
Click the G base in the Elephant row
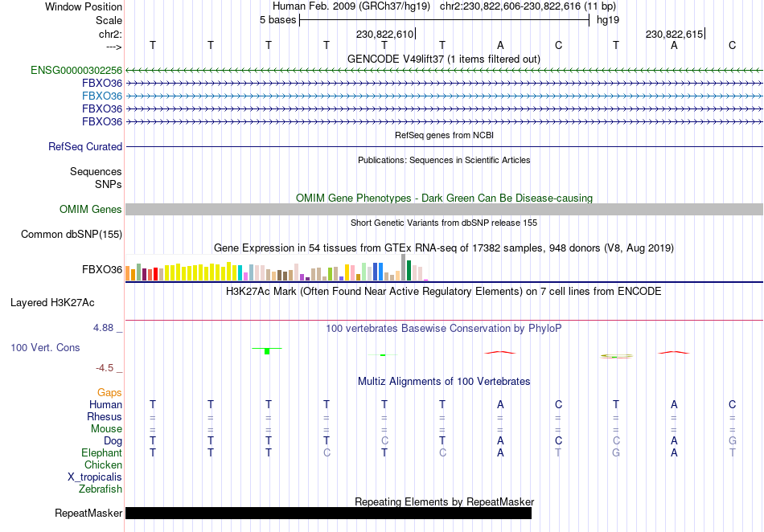pyautogui.click(x=616, y=452)
